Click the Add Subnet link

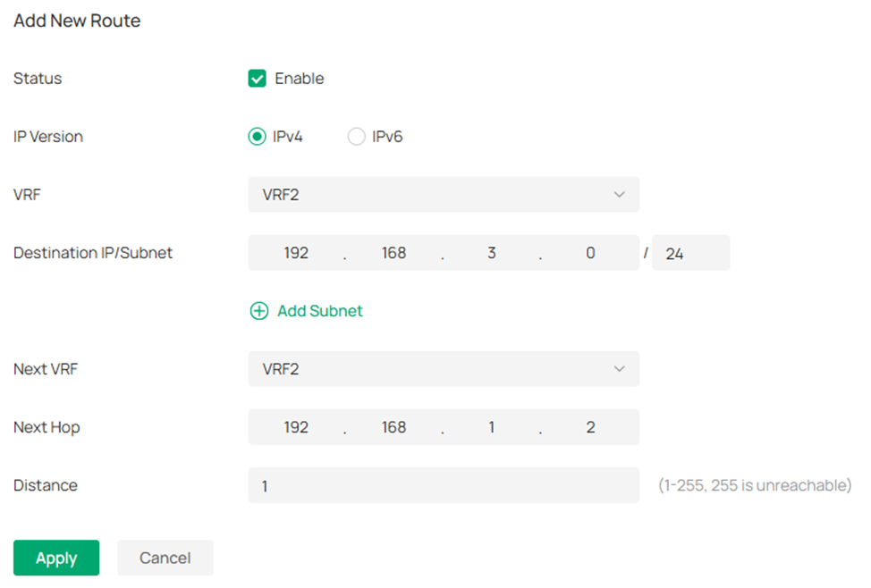319,310
